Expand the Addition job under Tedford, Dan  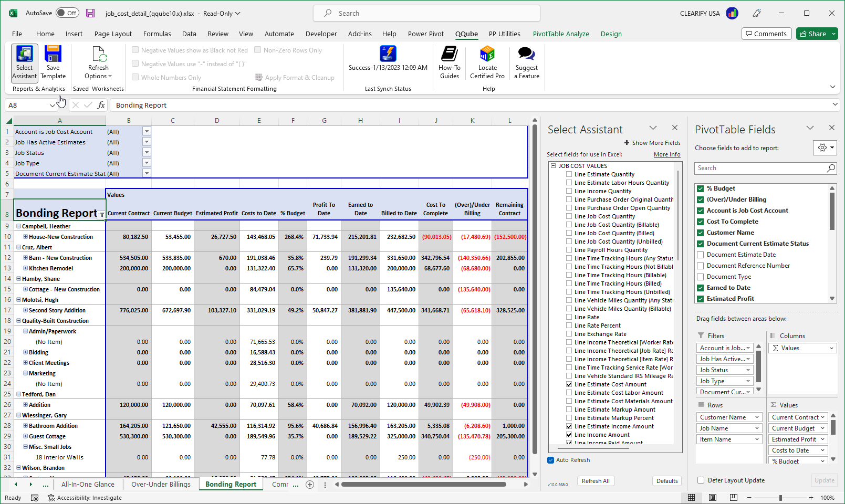click(x=25, y=404)
